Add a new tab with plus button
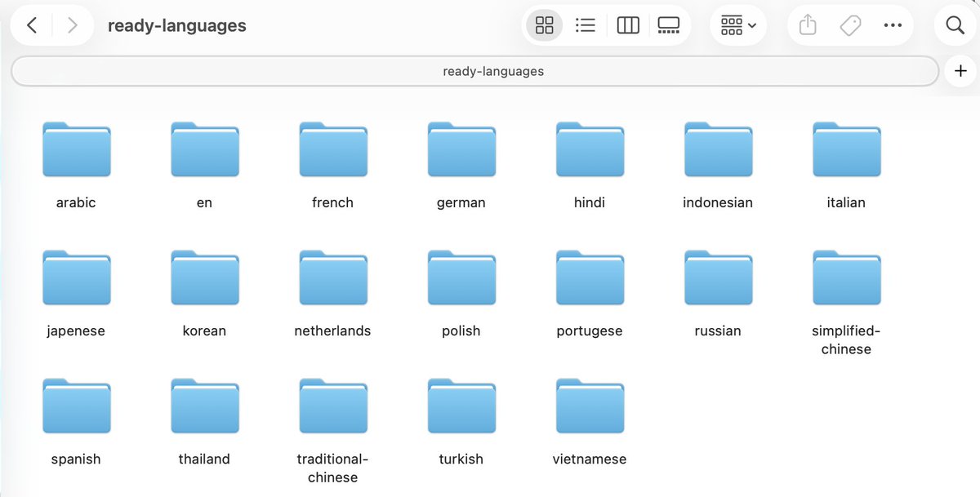Image resolution: width=980 pixels, height=497 pixels. pyautogui.click(x=960, y=71)
